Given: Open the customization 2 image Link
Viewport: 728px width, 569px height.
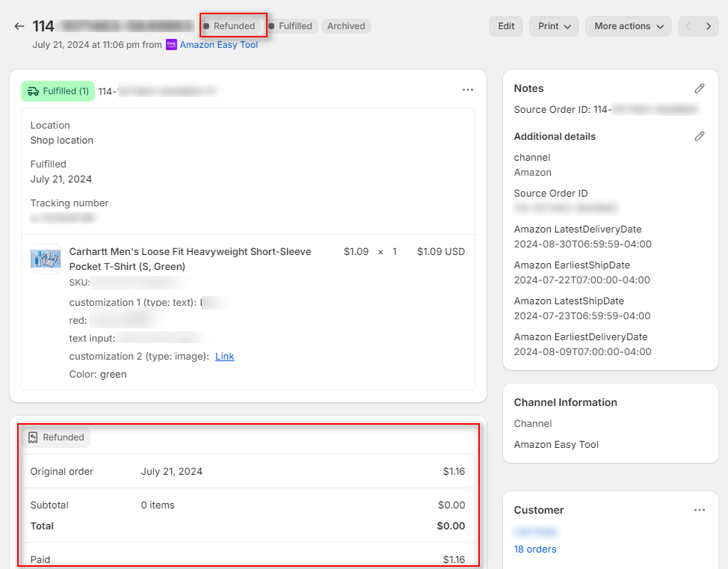Looking at the screenshot, I should (x=224, y=356).
